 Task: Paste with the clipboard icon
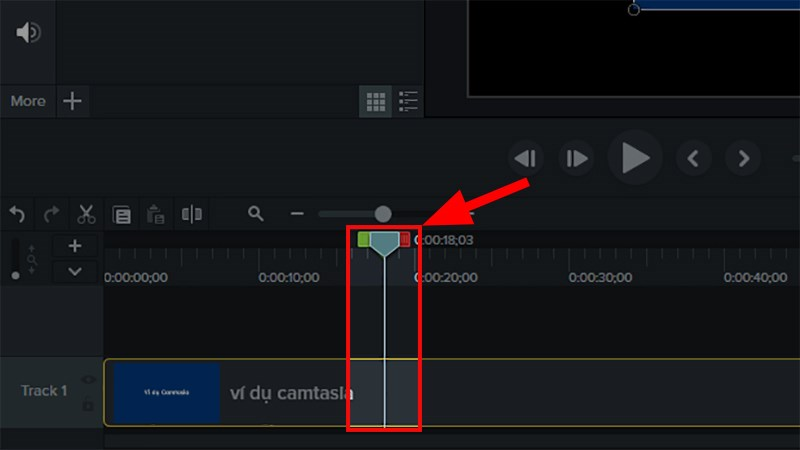(x=156, y=214)
